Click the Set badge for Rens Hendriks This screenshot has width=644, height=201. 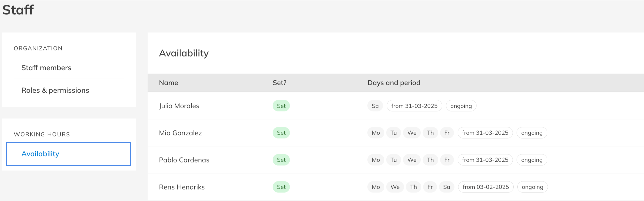(281, 187)
